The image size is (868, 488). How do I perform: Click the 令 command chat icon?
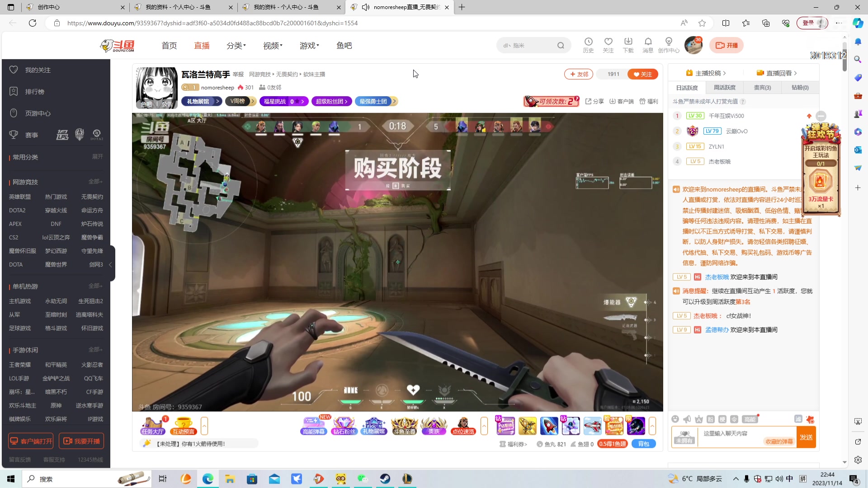734,419
